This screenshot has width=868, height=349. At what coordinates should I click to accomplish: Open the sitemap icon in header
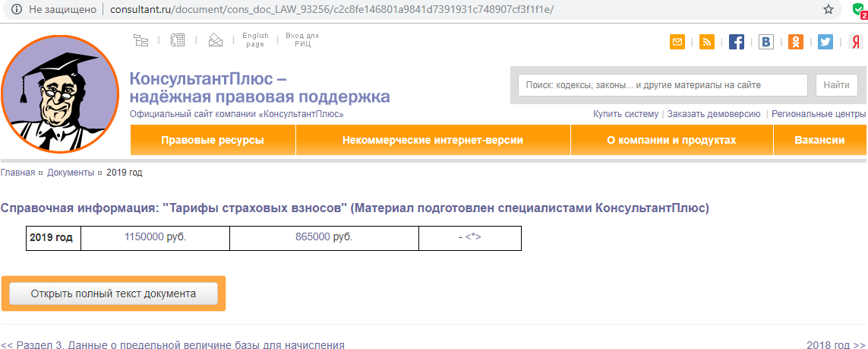pos(141,40)
